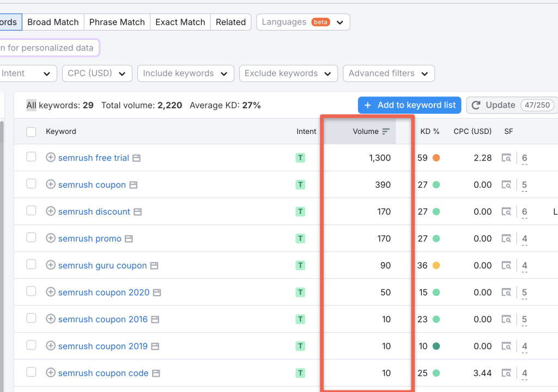Check the select-all checkbox in the table header
The height and width of the screenshot is (392, 558).
(31, 131)
